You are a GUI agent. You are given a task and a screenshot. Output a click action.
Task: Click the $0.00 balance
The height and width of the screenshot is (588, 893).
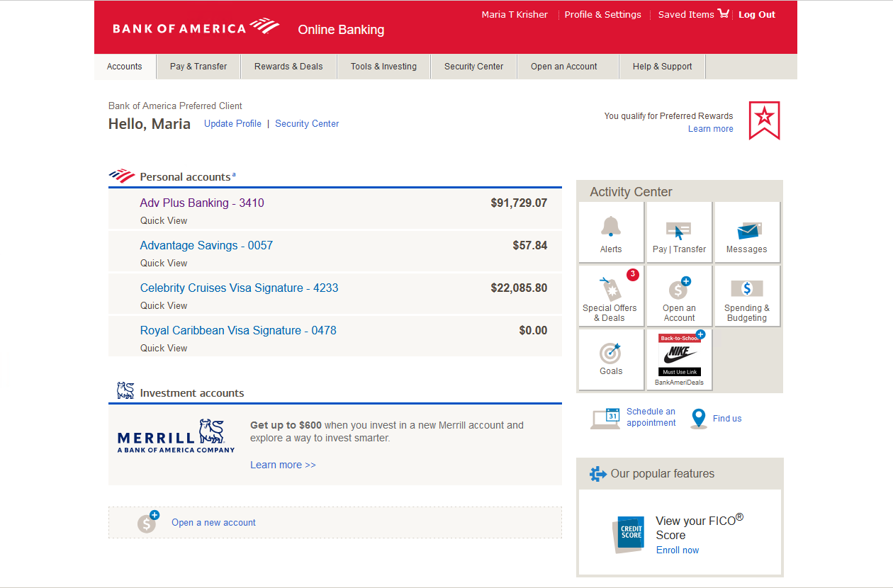533,330
